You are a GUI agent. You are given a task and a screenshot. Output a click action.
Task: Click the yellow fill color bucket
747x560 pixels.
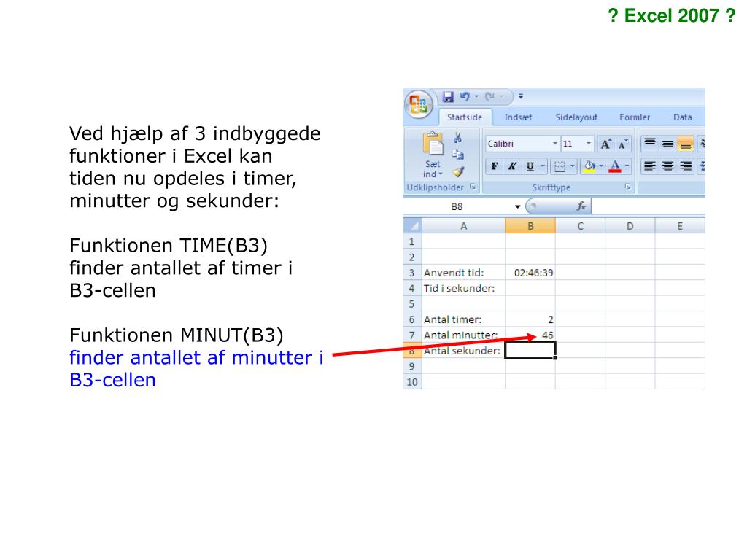click(x=589, y=166)
